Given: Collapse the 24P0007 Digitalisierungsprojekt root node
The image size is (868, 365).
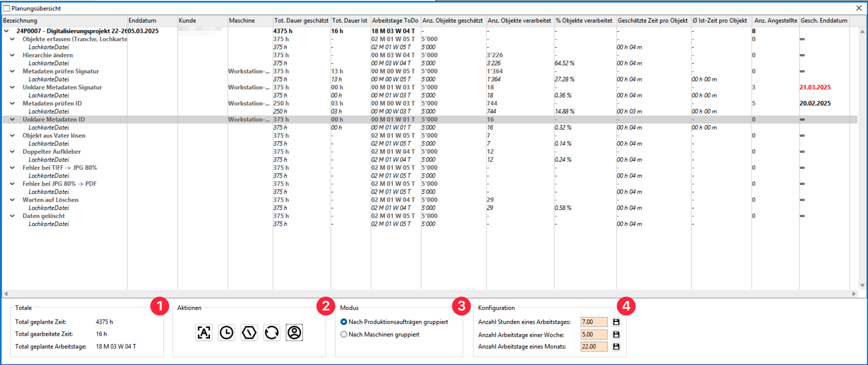Looking at the screenshot, I should [6, 31].
